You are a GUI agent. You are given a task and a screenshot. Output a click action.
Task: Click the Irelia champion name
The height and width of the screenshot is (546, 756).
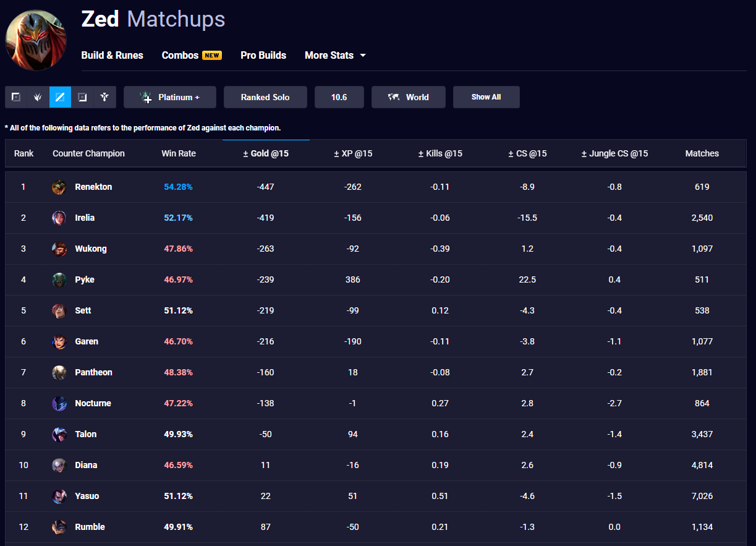click(85, 218)
